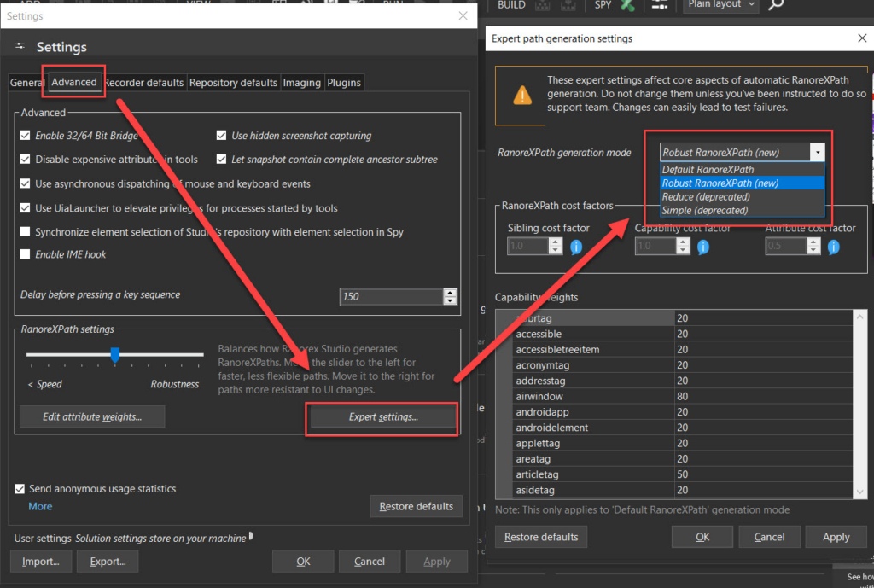This screenshot has height=588, width=874.
Task: Click the green SPY icon in the toolbar
Action: click(x=627, y=5)
